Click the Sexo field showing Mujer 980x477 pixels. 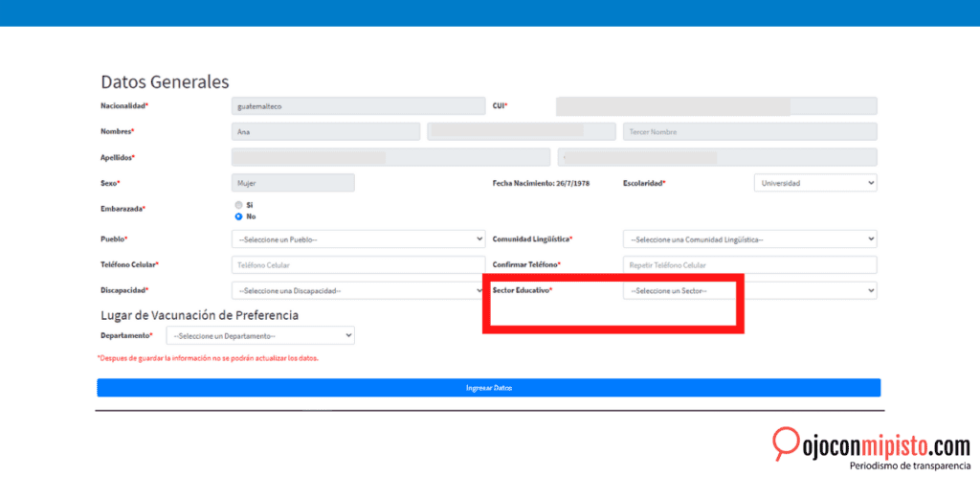[293, 182]
